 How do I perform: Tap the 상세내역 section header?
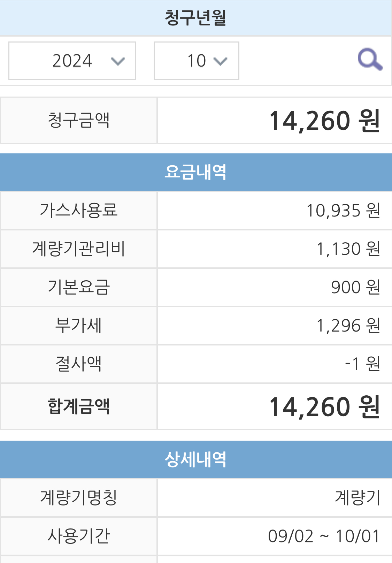(195, 459)
